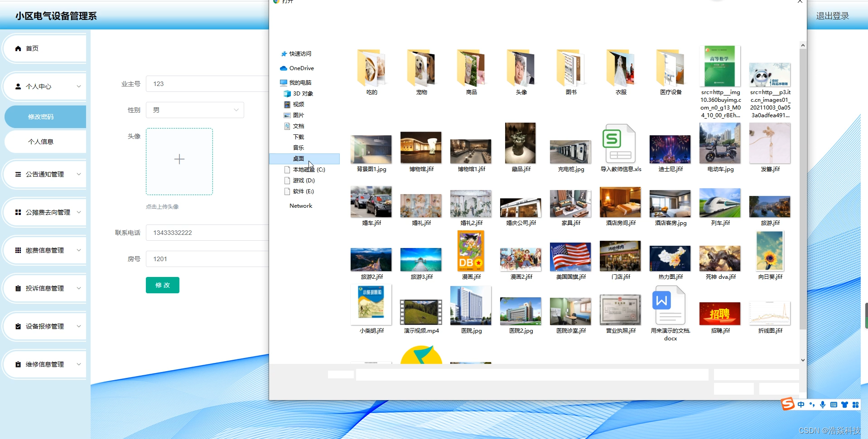Click the 首页 home icon in sidebar

coord(18,48)
